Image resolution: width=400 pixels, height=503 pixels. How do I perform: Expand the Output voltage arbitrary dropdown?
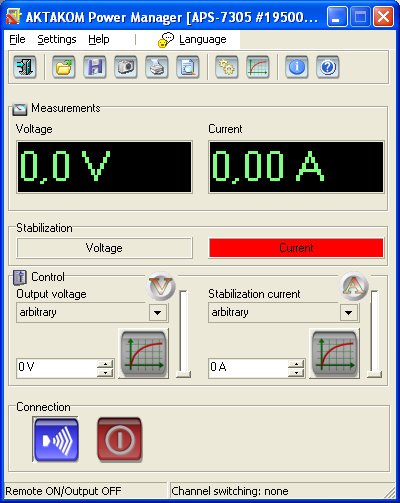pyautogui.click(x=158, y=313)
